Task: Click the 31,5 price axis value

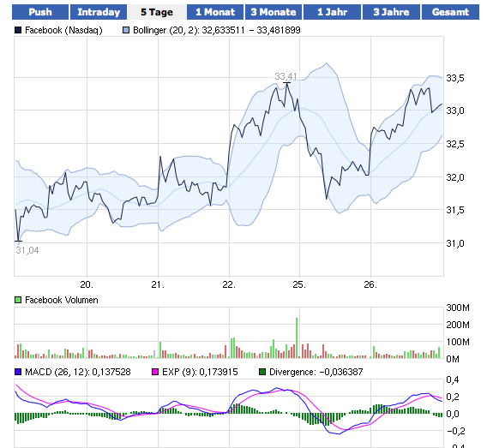Action: pyautogui.click(x=455, y=210)
